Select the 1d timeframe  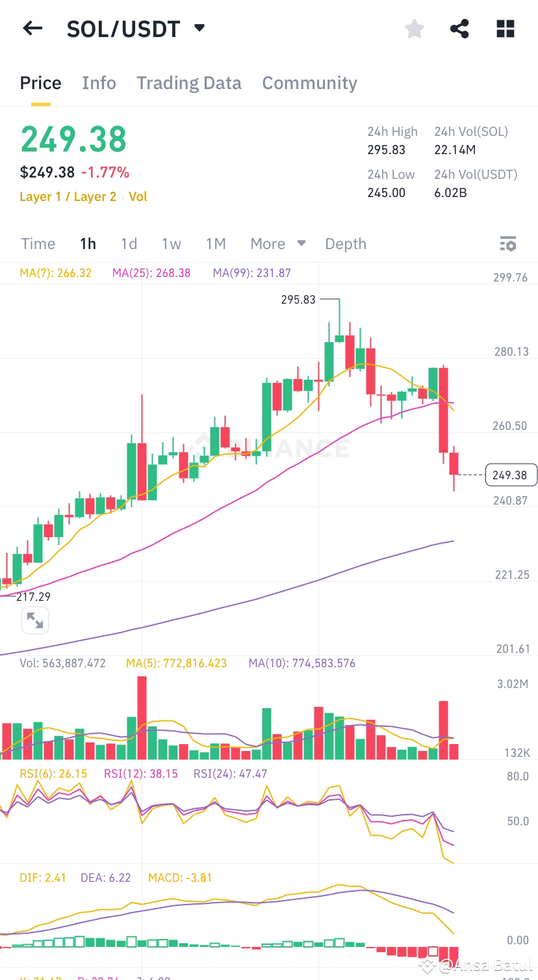[128, 244]
